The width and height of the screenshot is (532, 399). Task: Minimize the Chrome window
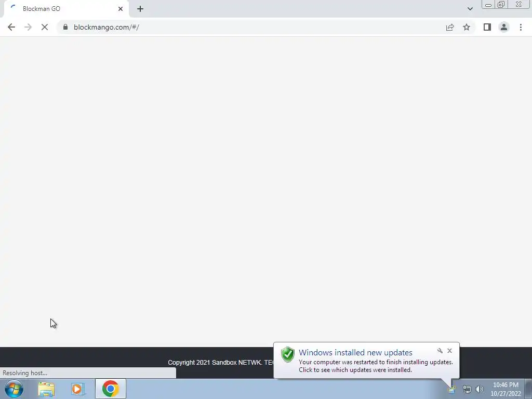coord(488,4)
